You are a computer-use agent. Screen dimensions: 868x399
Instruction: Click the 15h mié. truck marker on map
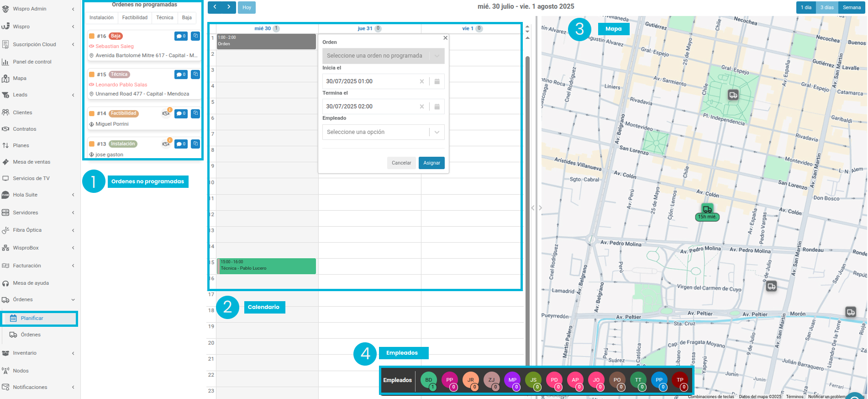[707, 212]
